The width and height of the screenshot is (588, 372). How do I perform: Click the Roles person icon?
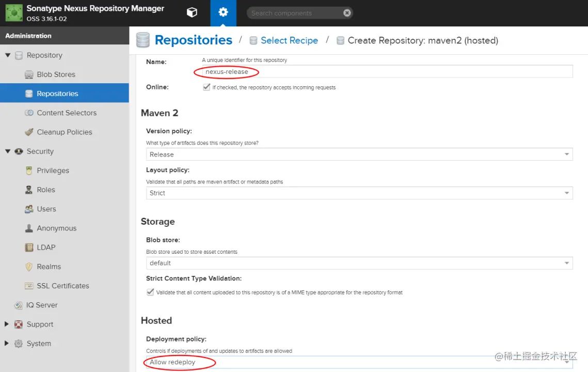pyautogui.click(x=29, y=190)
